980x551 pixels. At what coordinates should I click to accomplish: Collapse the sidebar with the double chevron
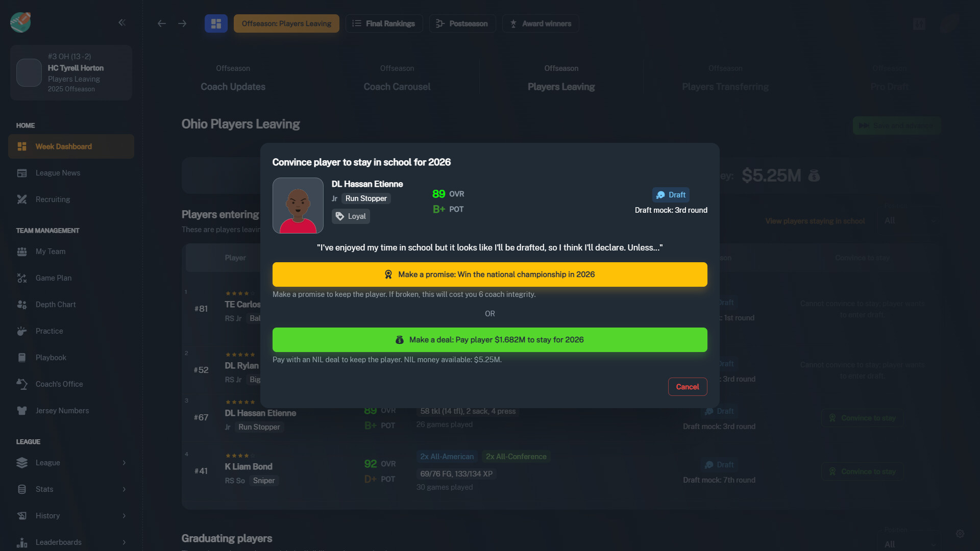click(x=122, y=22)
